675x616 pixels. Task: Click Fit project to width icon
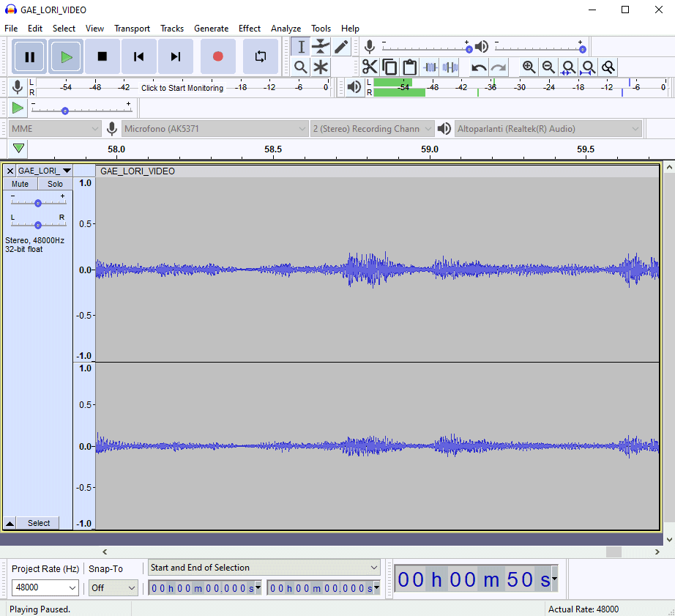588,67
